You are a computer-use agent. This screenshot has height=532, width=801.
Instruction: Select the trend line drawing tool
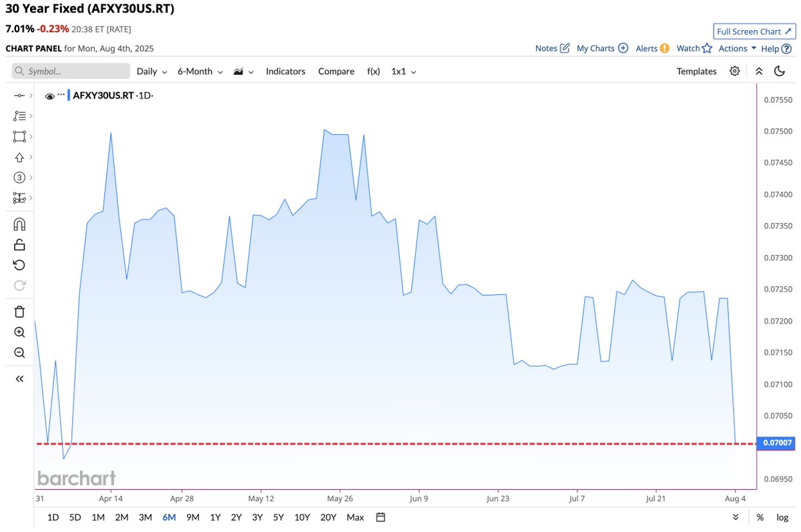coord(17,95)
